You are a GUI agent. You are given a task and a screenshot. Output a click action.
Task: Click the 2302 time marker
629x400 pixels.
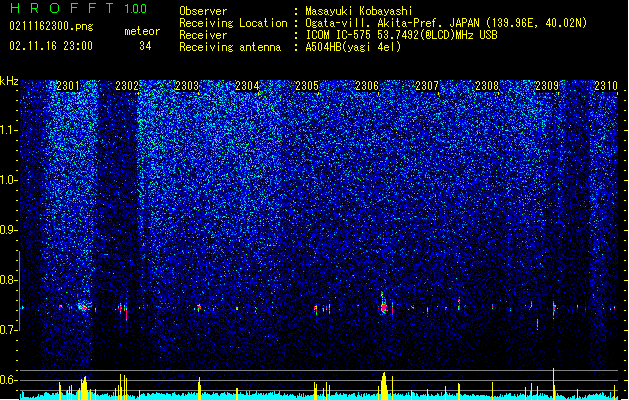(127, 86)
